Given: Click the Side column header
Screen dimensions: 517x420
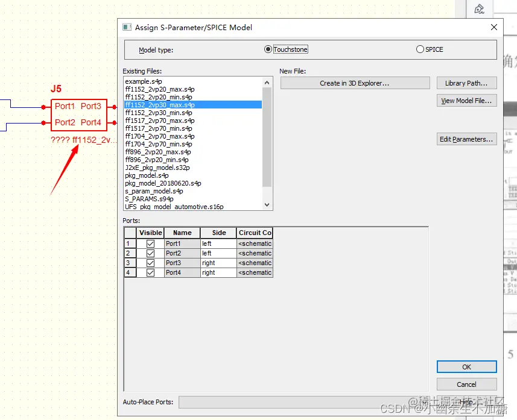Looking at the screenshot, I should pos(218,233).
